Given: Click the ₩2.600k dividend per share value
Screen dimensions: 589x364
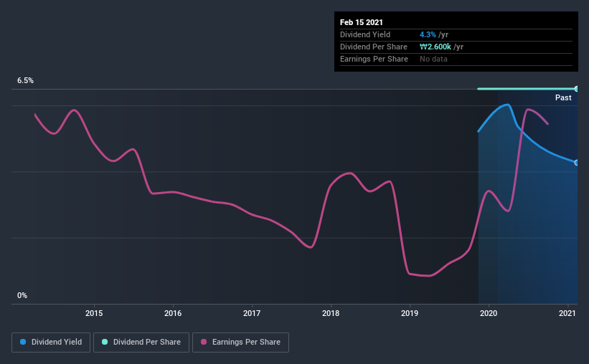Looking at the screenshot, I should tap(435, 47).
